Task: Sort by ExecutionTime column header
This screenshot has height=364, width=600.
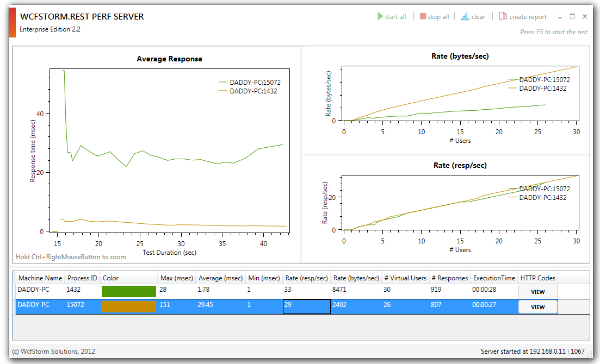Action: 494,278
